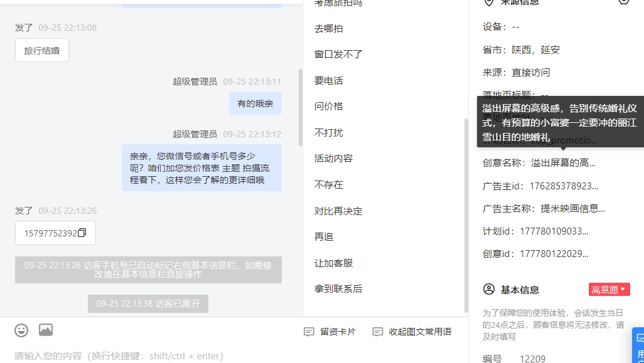Click the 留资卡片 button

[x=330, y=332]
